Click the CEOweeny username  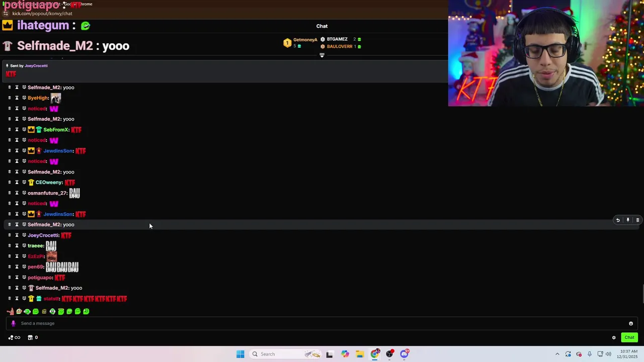click(x=49, y=183)
